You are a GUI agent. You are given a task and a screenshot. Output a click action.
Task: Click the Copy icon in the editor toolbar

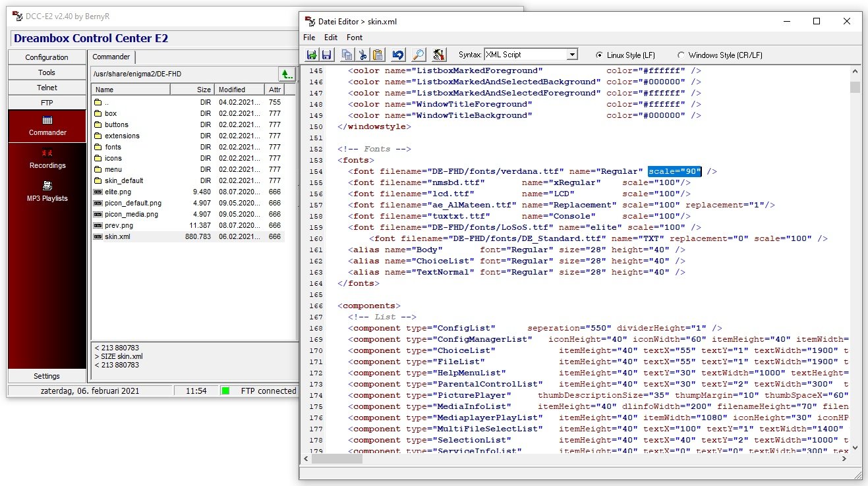click(x=347, y=55)
